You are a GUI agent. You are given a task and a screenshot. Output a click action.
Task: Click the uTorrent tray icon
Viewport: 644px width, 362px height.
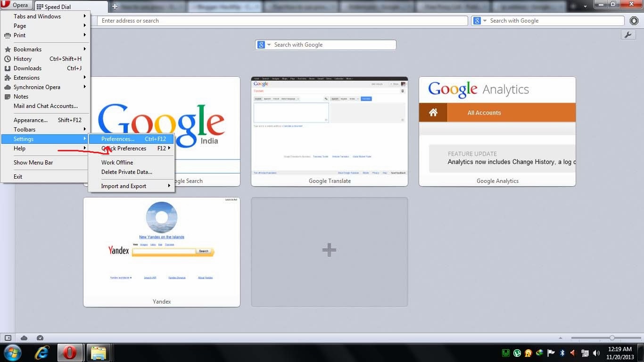[x=517, y=353]
